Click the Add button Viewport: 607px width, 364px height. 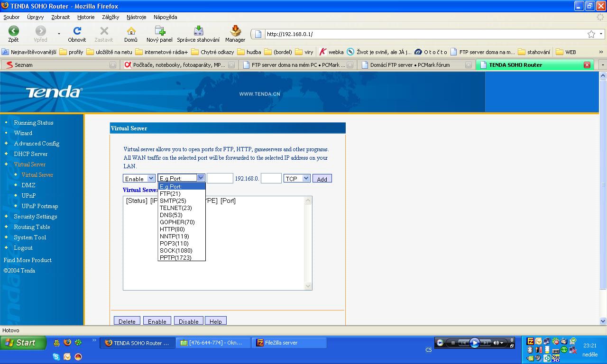[322, 179]
